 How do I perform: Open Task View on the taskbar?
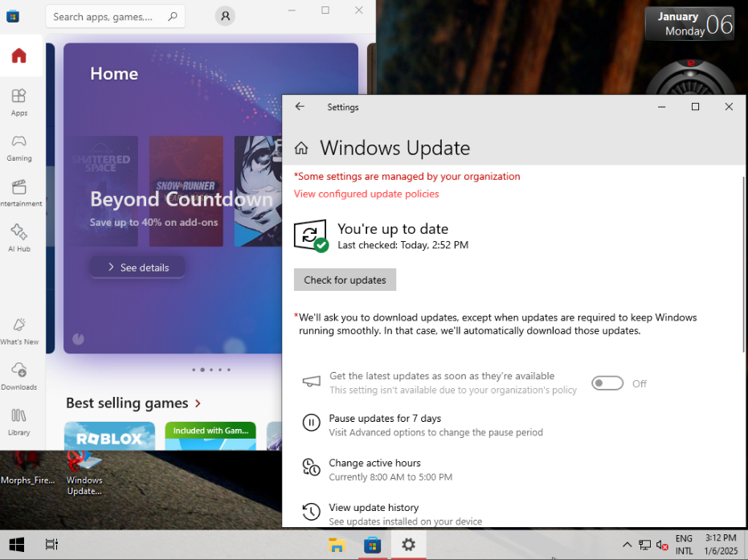(51, 545)
